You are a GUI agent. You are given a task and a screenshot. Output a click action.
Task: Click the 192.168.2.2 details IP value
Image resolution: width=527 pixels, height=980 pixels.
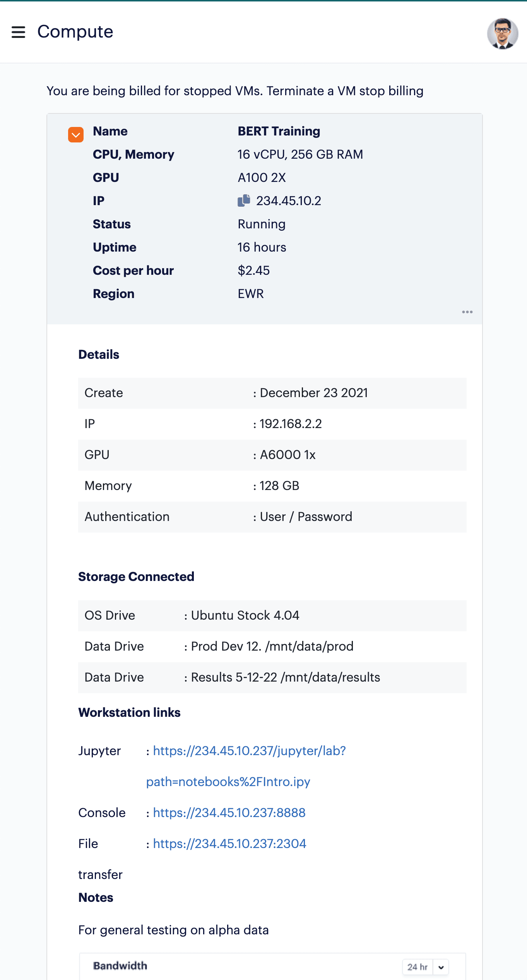coord(290,424)
